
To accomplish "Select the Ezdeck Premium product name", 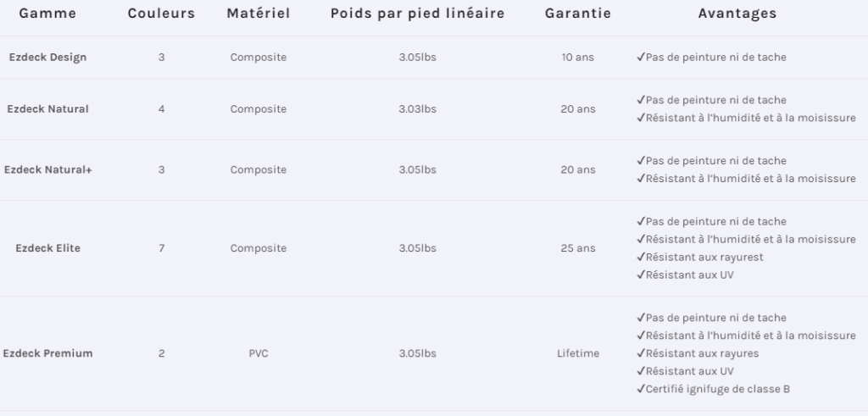I will (x=47, y=353).
